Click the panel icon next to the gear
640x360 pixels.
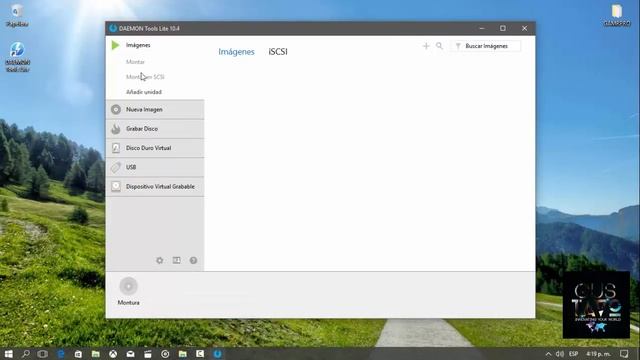tap(176, 260)
